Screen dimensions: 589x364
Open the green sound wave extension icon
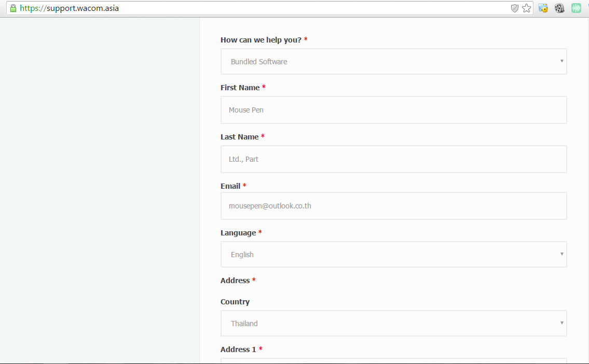[x=576, y=8]
